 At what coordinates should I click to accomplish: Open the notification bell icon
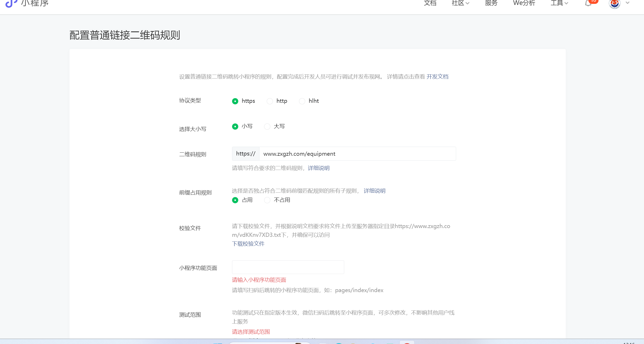(x=588, y=3)
